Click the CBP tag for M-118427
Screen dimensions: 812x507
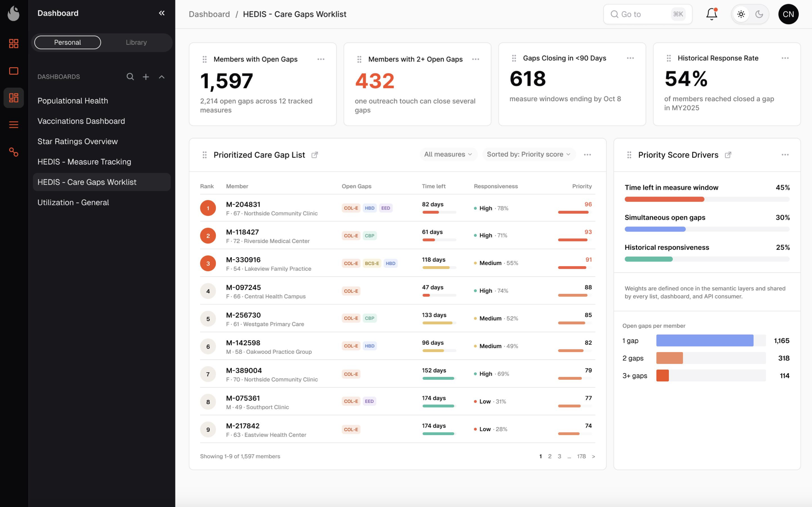(369, 236)
